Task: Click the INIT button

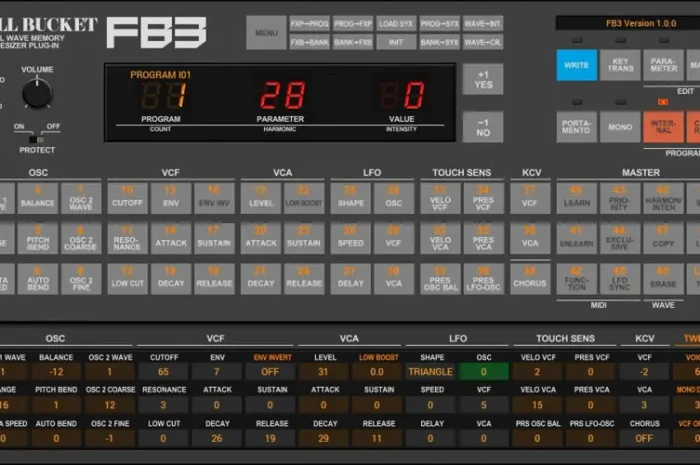Action: [396, 42]
